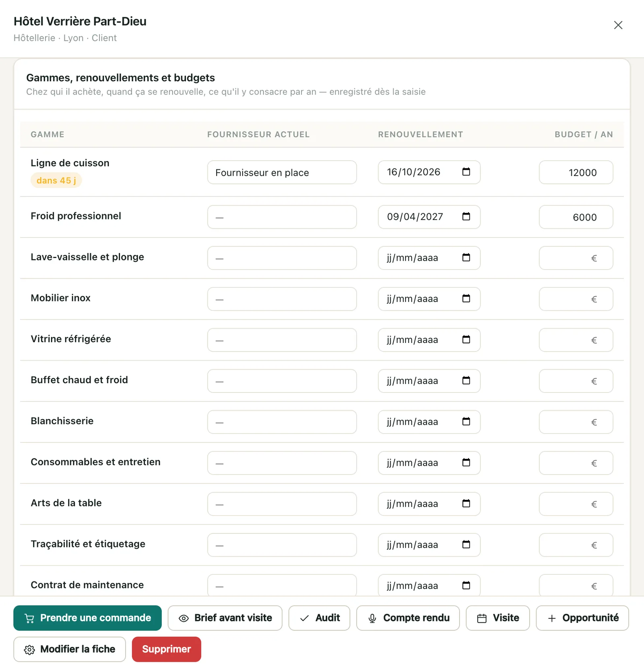Edit budget field showing 12000
This screenshot has height=671, width=644.
pos(576,172)
